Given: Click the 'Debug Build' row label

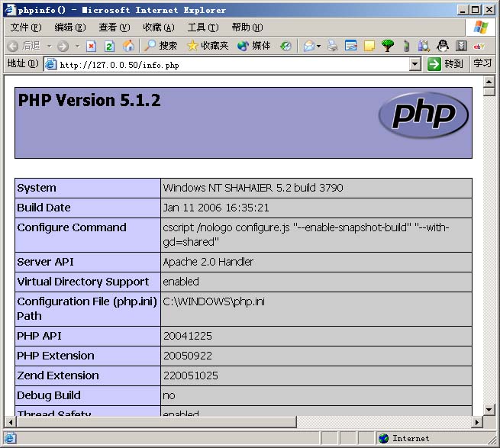Looking at the screenshot, I should (x=48, y=395).
